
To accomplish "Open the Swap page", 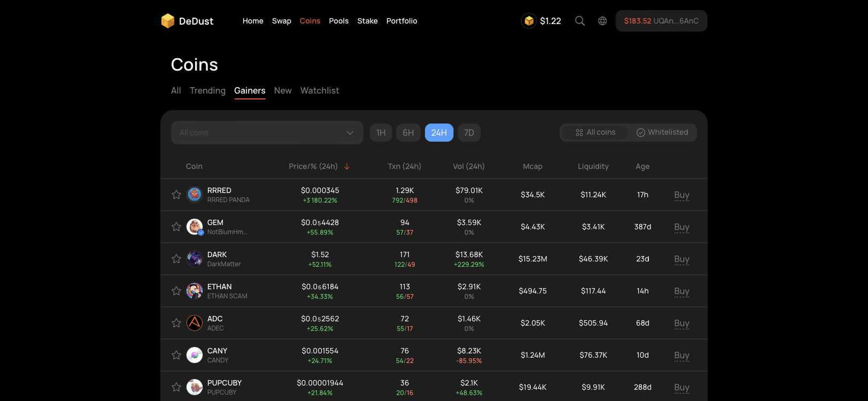I will (282, 21).
